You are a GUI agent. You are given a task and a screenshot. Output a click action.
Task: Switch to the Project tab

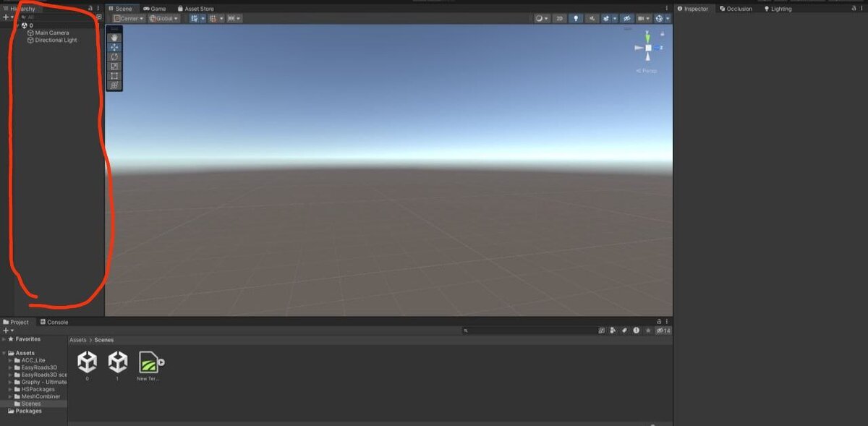[16, 322]
